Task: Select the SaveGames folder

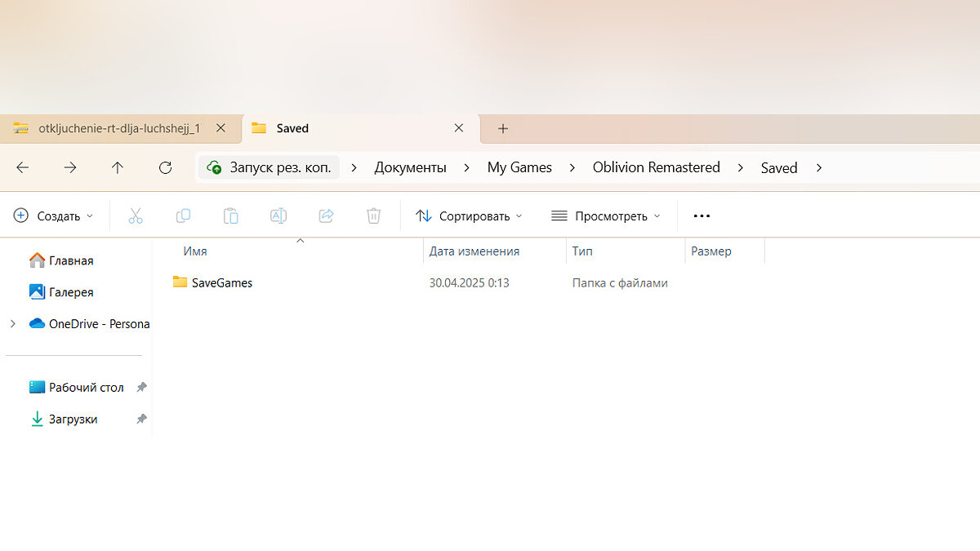Action: pyautogui.click(x=221, y=282)
